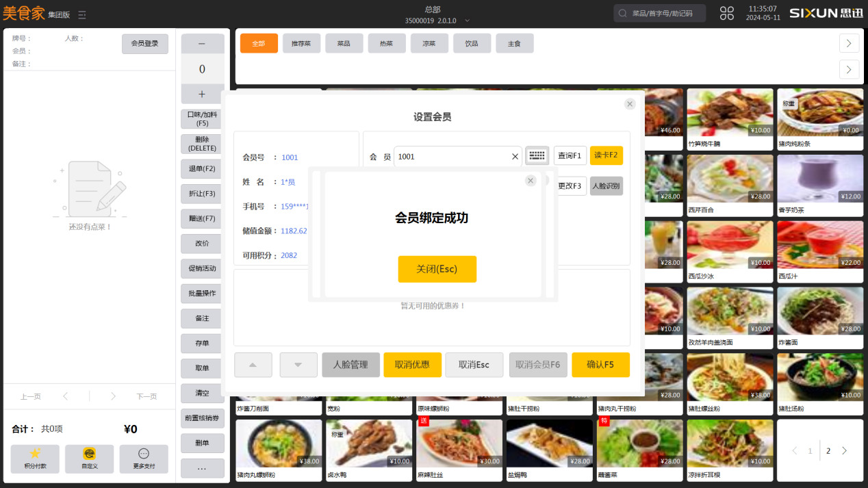Click 关闭(Esc) on the binding success popup
This screenshot has width=868, height=488.
point(437,269)
